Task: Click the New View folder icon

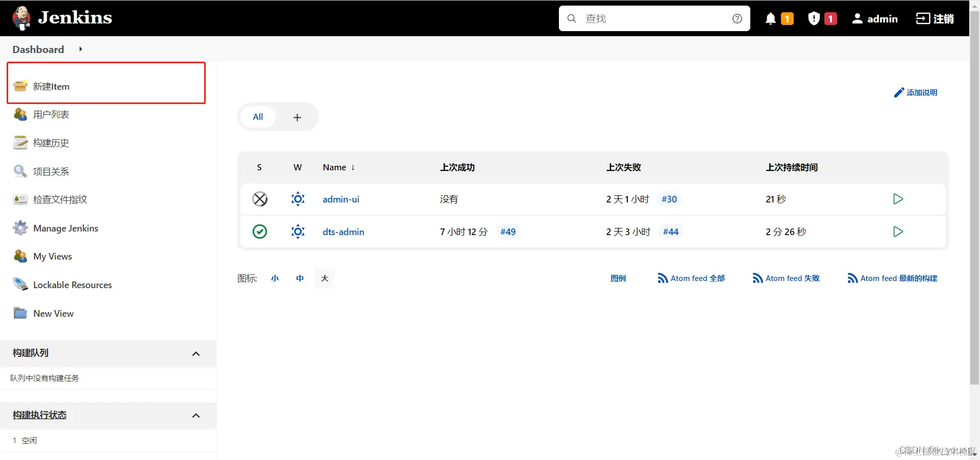Action: click(20, 313)
